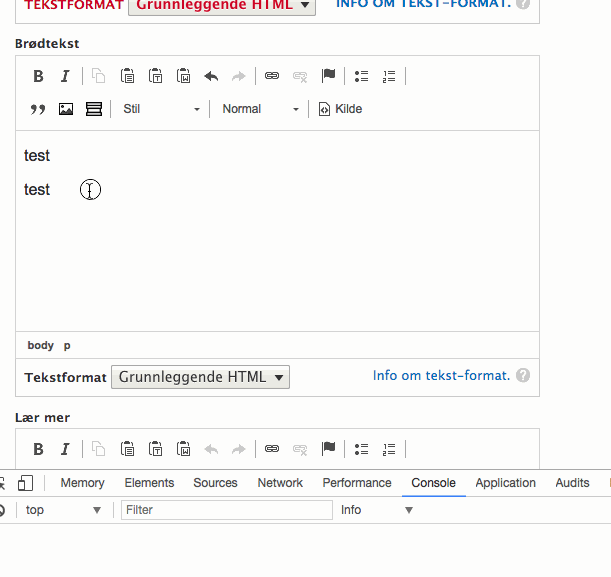Open the Normal paragraph format dropdown
The height and width of the screenshot is (577, 611).
pyautogui.click(x=260, y=109)
